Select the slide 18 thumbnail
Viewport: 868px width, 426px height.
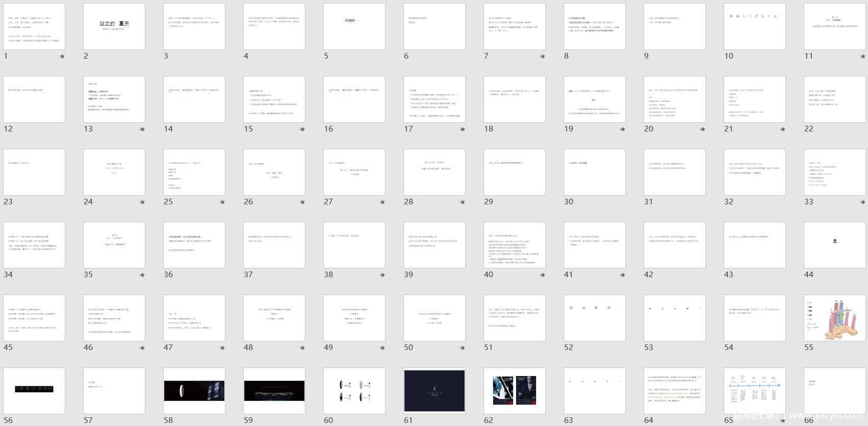coord(515,99)
